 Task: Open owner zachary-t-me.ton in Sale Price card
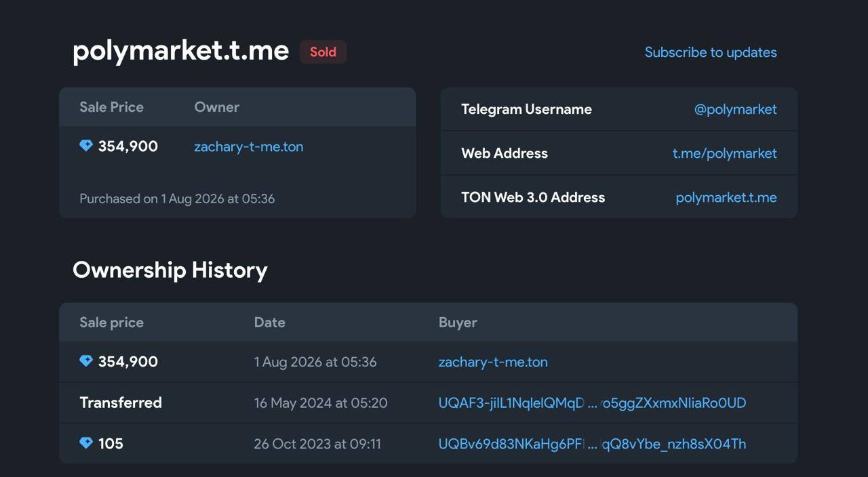pos(249,146)
